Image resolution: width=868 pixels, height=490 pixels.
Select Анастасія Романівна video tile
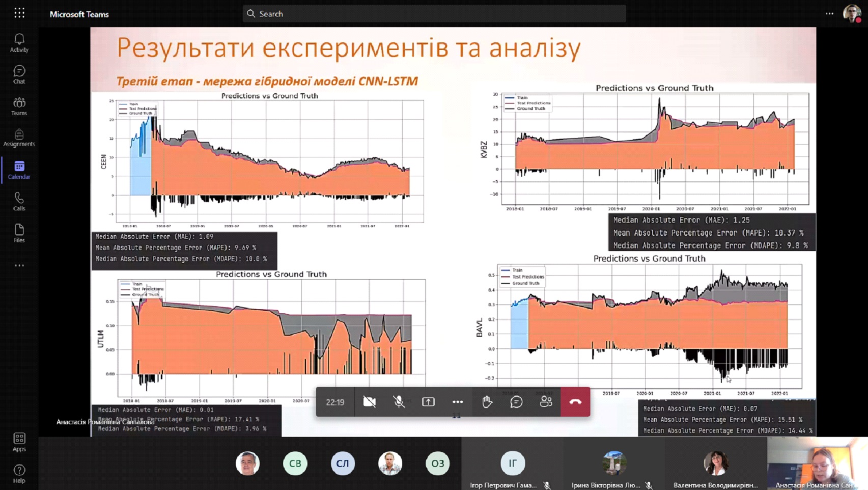[x=818, y=464]
